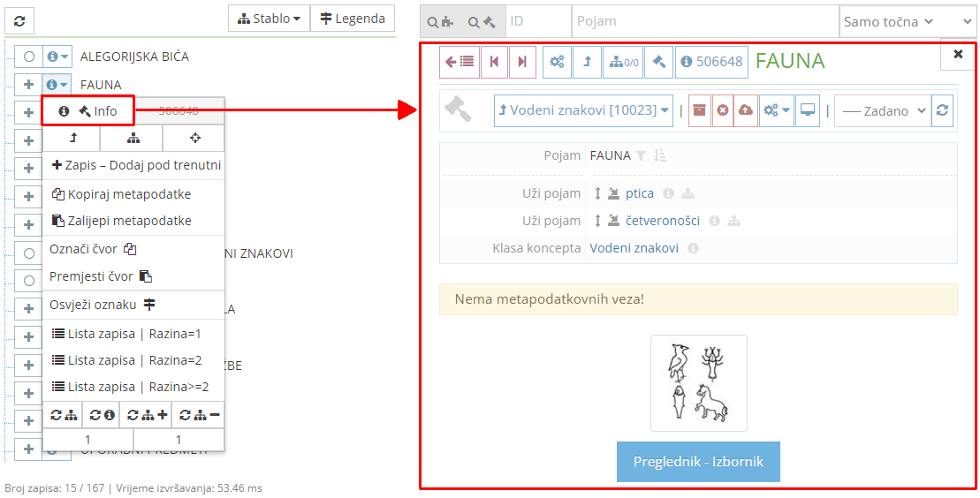Choose Označi čvor menu entry
Viewport: 980px width, 498px height.
133,249
